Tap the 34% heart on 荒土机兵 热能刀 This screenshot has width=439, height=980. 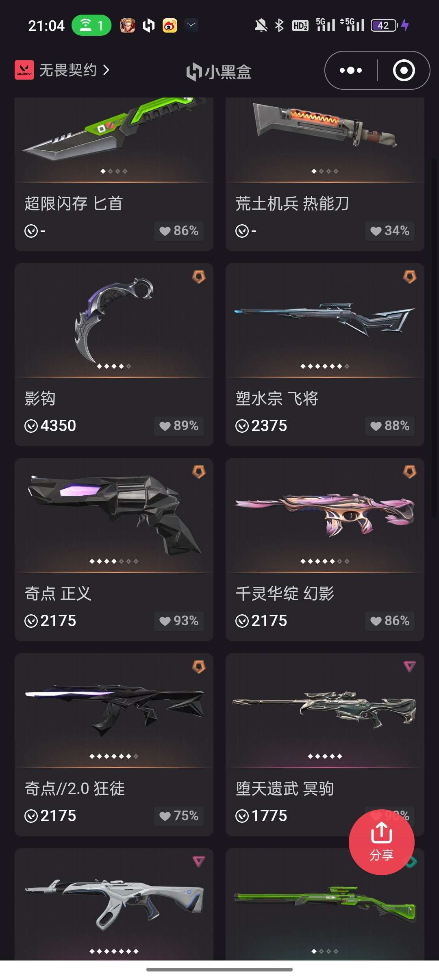(x=390, y=231)
